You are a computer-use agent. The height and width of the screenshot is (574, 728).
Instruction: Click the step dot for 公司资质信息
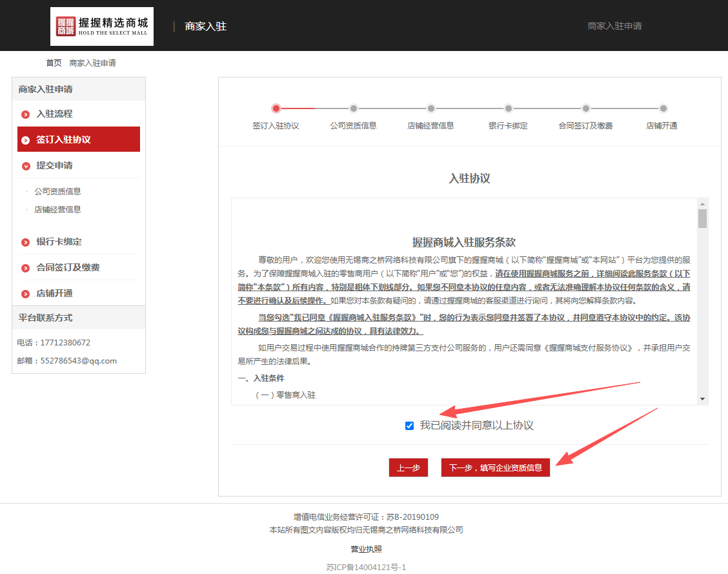354,108
